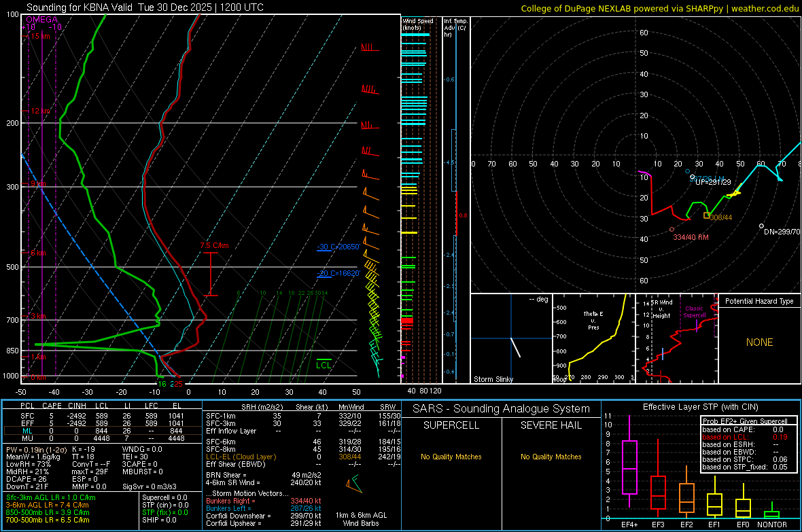Click the 7.5 C/km lapse rate label
Viewport: 802px width, 532px height.
(214, 245)
